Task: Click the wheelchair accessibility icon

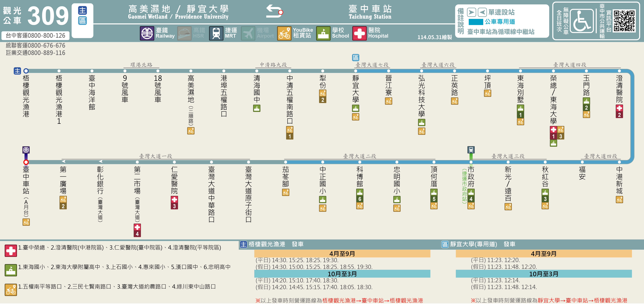Action: 582,21
